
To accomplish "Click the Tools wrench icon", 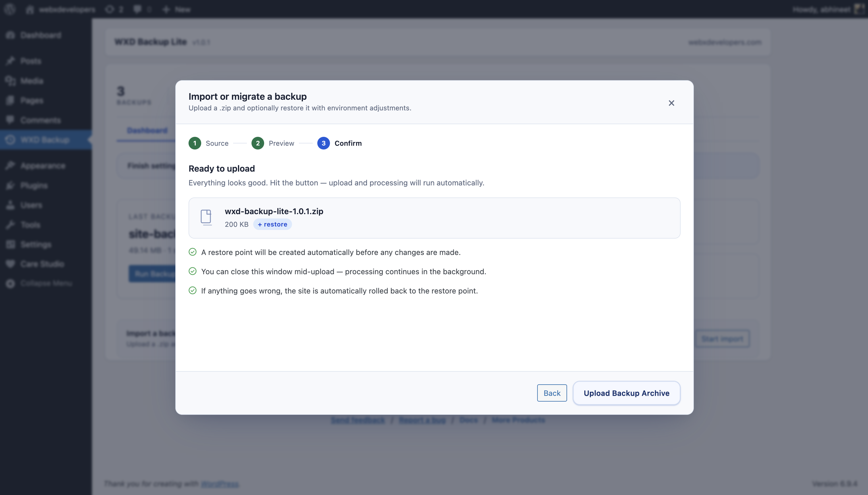I will pos(11,225).
